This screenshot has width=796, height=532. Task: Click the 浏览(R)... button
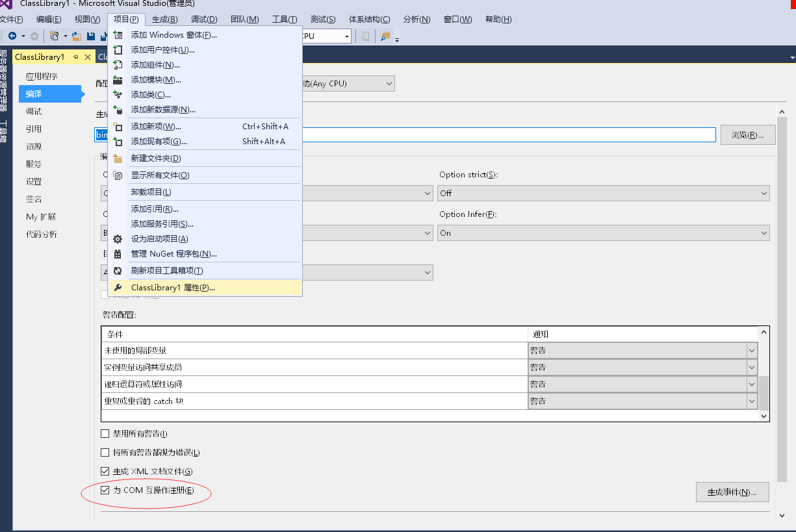[748, 134]
